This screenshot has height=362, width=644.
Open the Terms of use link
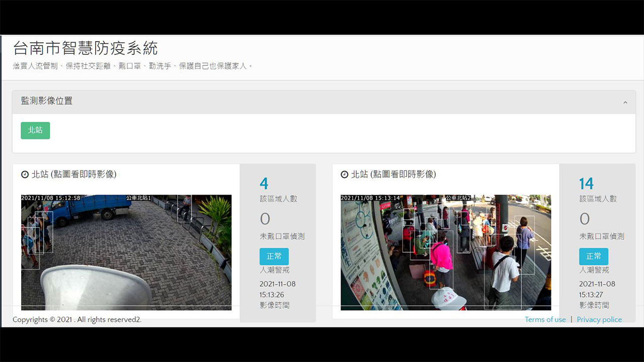tap(545, 320)
